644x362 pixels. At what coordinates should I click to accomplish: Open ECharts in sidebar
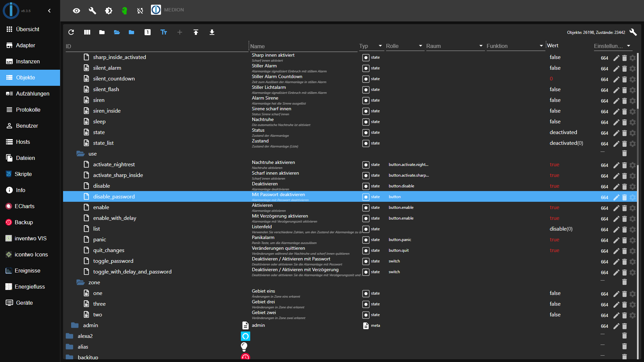(30, 206)
